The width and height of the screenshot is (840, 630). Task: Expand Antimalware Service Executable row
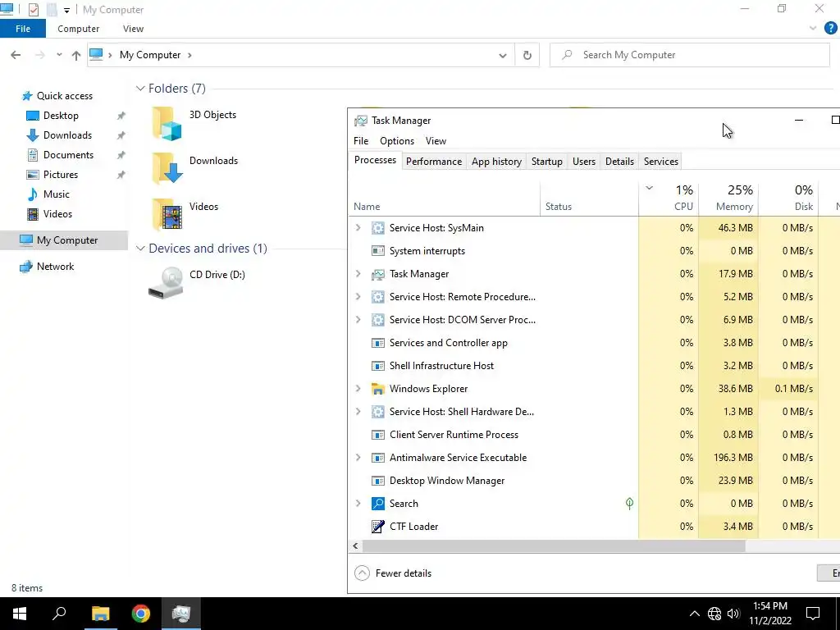click(x=358, y=458)
